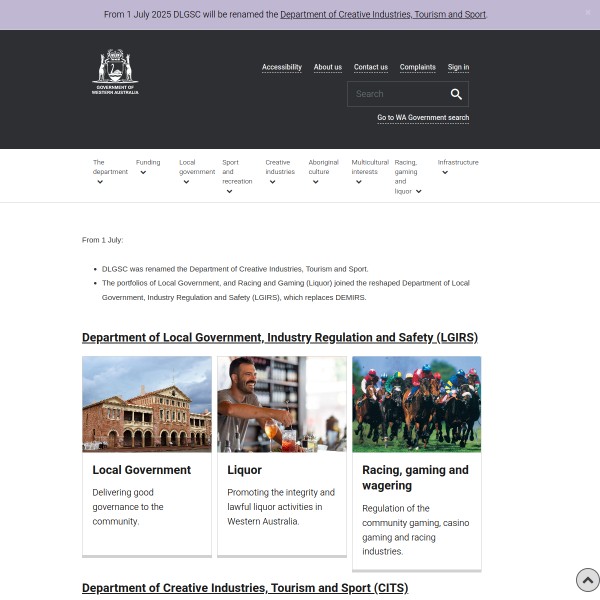Open the Accessibility link
The width and height of the screenshot is (600, 600).
click(x=281, y=67)
